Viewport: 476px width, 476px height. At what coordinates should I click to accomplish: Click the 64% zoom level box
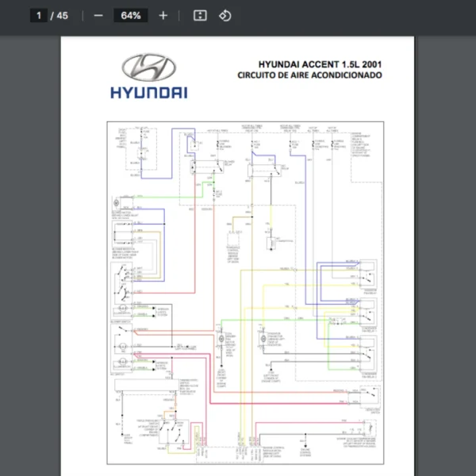(x=130, y=16)
